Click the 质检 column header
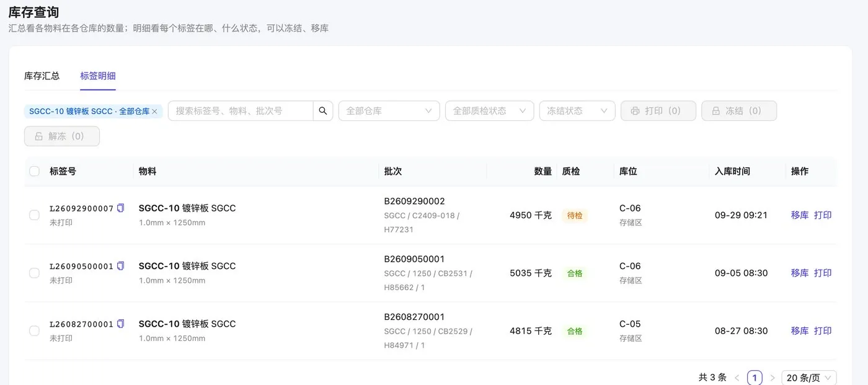Image resolution: width=868 pixels, height=385 pixels. pos(571,171)
